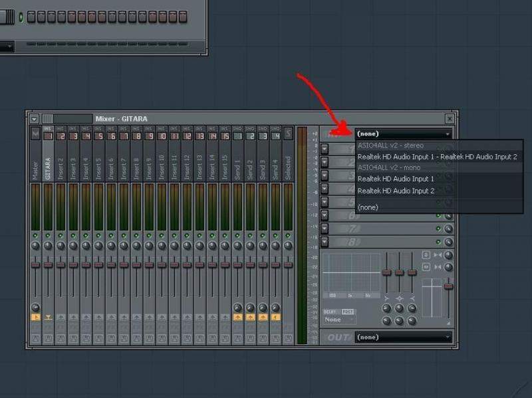Choose Realtek HD Audio Input 1 mono
532x398 pixels.
click(x=396, y=179)
